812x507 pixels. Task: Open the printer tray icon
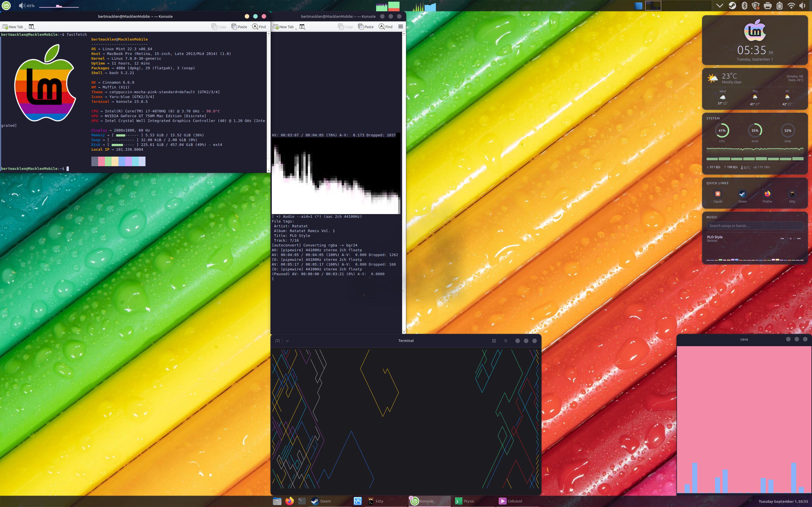pyautogui.click(x=768, y=6)
